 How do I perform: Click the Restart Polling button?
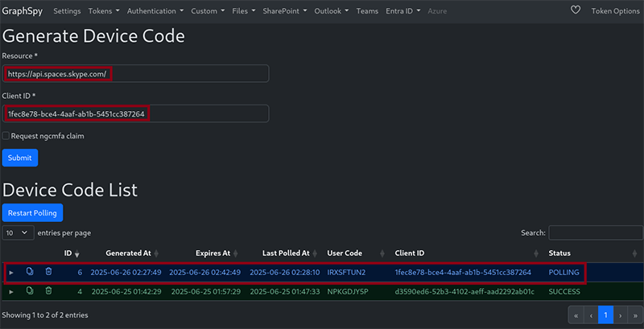tap(32, 212)
